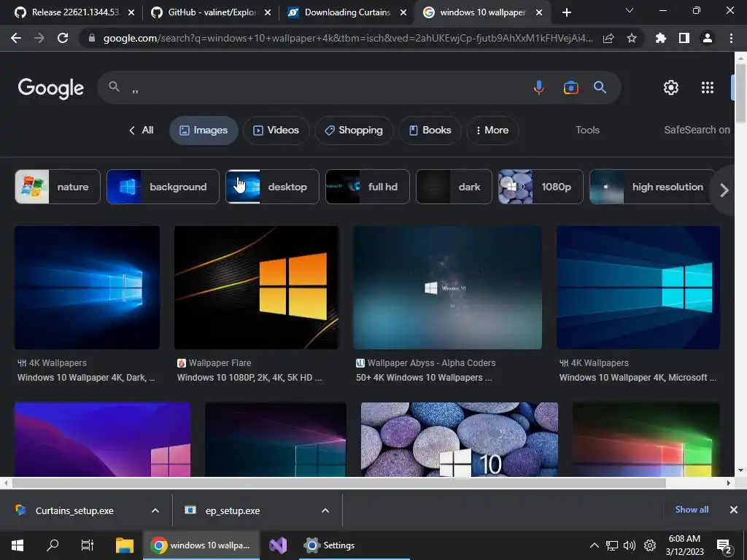The width and height of the screenshot is (747, 560).
Task: Open the orange Windows logo wallpaper
Action: [x=257, y=287]
